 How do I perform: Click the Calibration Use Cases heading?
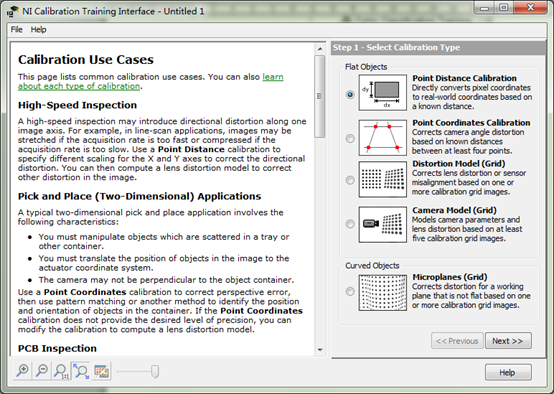(86, 60)
